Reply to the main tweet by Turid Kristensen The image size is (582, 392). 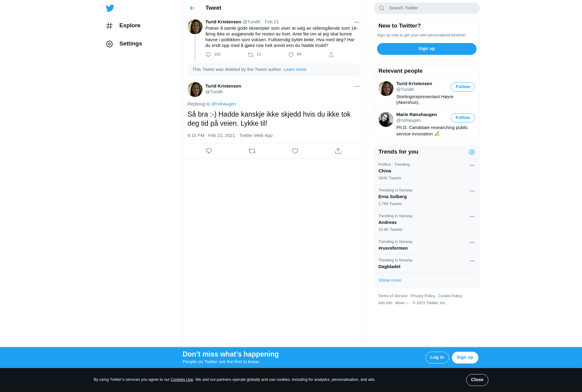pyautogui.click(x=209, y=151)
